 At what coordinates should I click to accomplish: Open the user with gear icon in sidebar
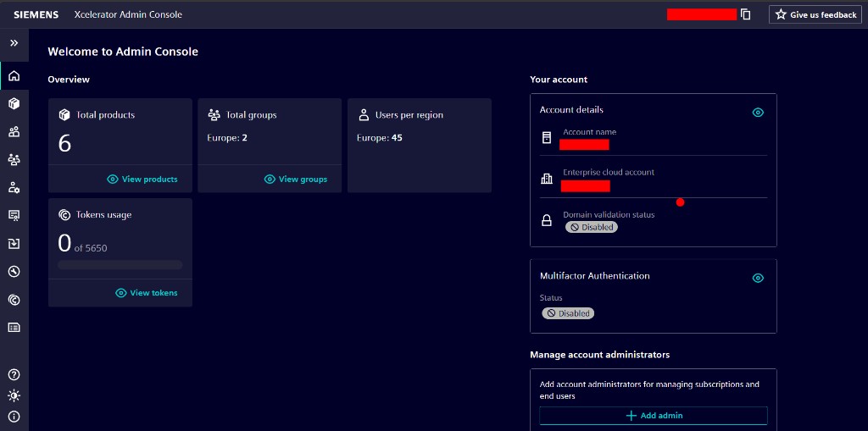tap(14, 188)
